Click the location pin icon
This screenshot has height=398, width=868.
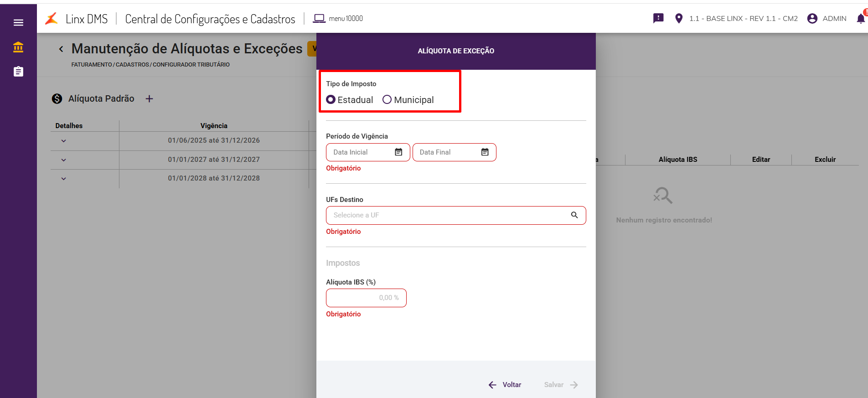679,18
